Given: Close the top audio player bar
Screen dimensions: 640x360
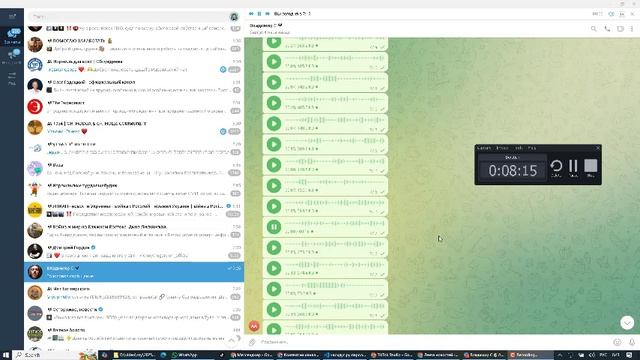Looking at the screenshot, I should [x=632, y=14].
